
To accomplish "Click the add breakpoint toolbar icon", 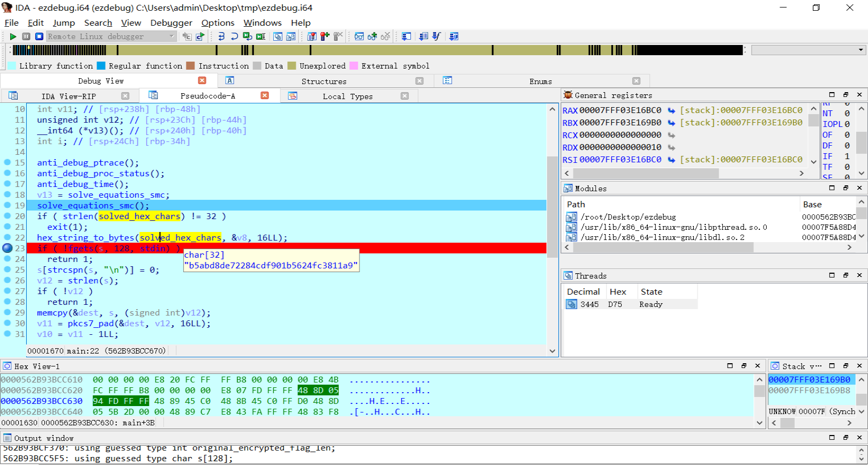I will point(325,36).
